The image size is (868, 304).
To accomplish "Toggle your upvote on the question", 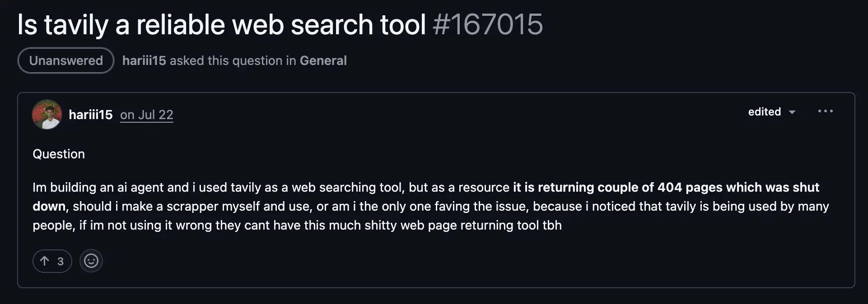I will click(52, 261).
